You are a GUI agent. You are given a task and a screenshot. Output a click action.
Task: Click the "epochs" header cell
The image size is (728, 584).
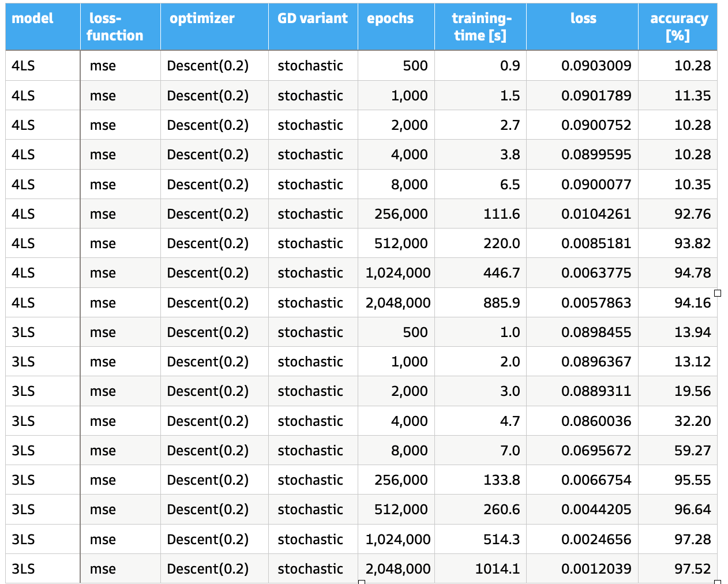pyautogui.click(x=390, y=18)
